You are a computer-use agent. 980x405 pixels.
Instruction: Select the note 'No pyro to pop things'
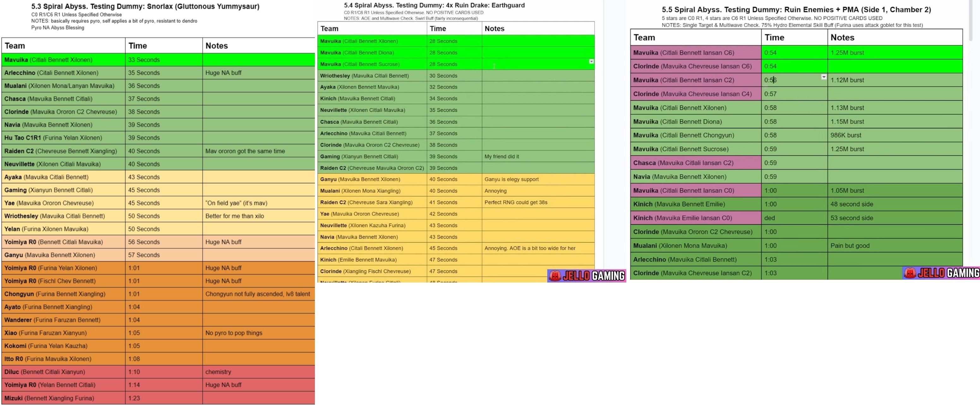[x=234, y=333]
